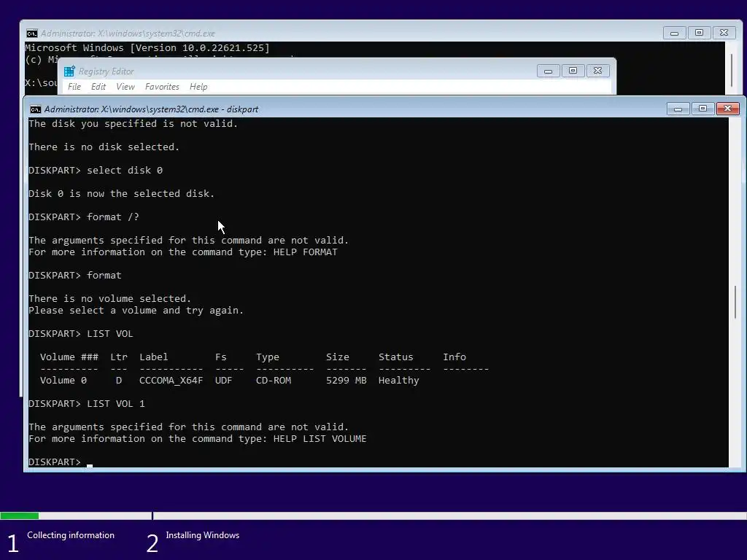Open the Edit menu in Registry Editor
747x560 pixels.
point(98,87)
